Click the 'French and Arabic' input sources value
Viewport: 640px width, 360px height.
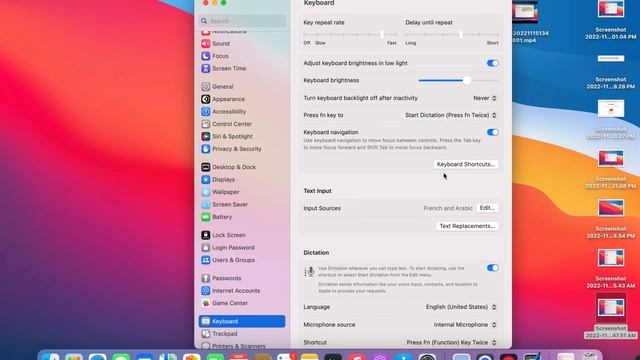coord(448,208)
